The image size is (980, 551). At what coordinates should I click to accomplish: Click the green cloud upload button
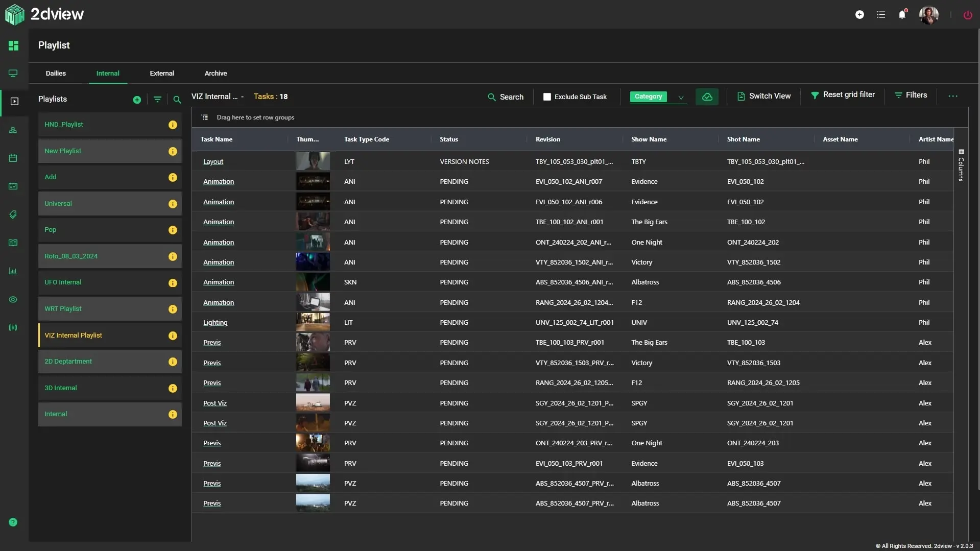click(x=707, y=97)
